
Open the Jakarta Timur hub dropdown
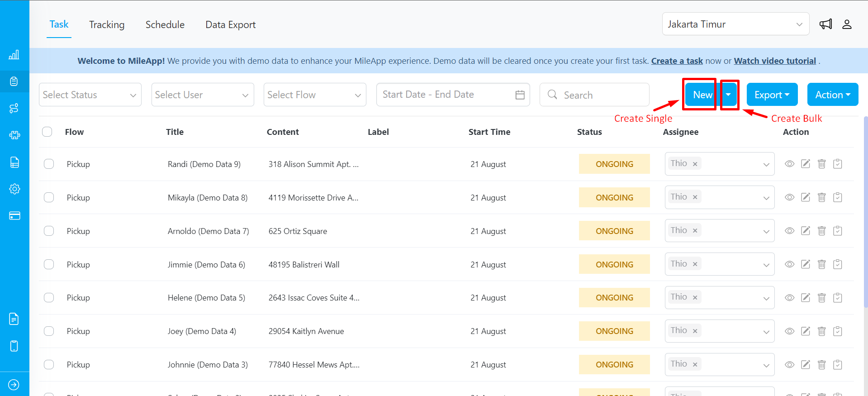click(736, 24)
